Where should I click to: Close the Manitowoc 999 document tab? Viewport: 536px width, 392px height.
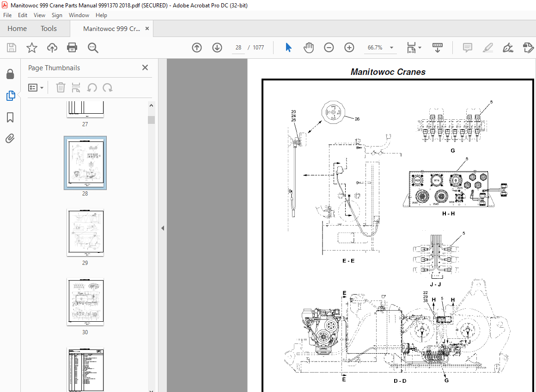click(x=147, y=28)
